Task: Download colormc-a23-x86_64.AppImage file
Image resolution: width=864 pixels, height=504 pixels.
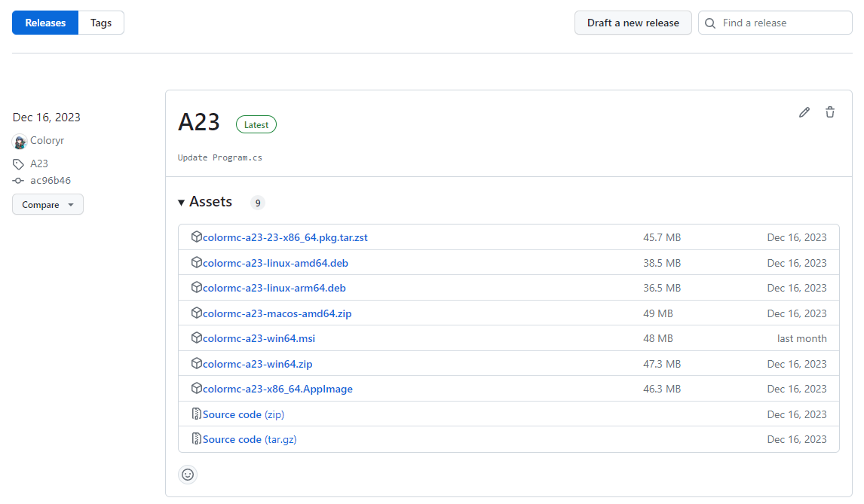Action: point(277,389)
